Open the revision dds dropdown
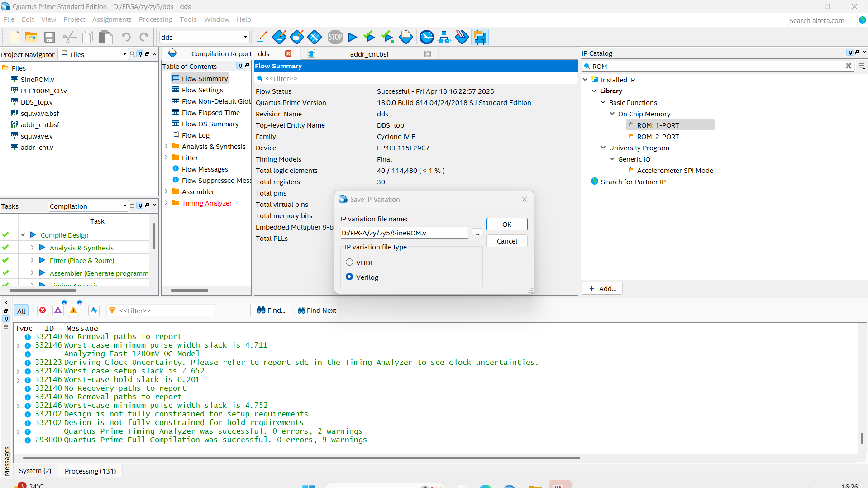Viewport: 868px width, 488px height. [245, 37]
